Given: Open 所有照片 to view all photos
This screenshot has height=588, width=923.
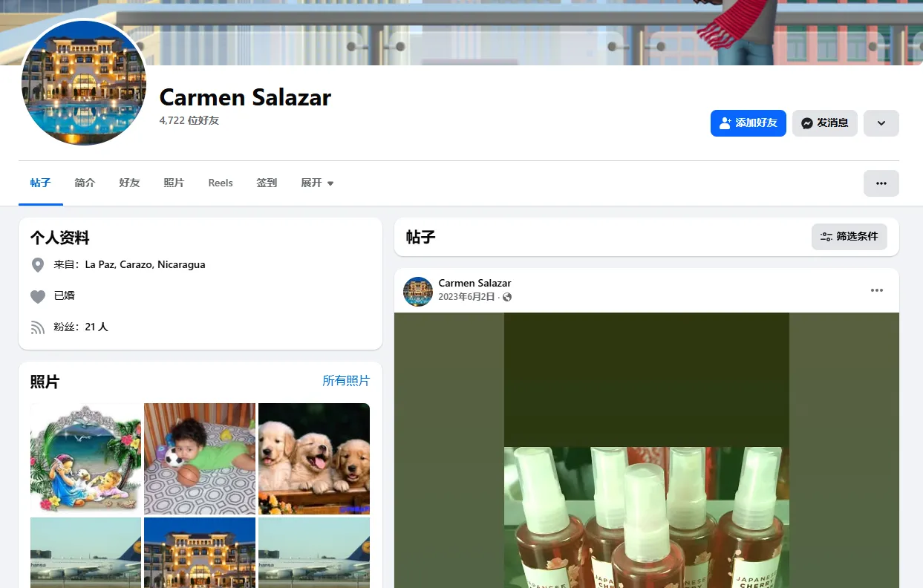Looking at the screenshot, I should click(x=346, y=380).
